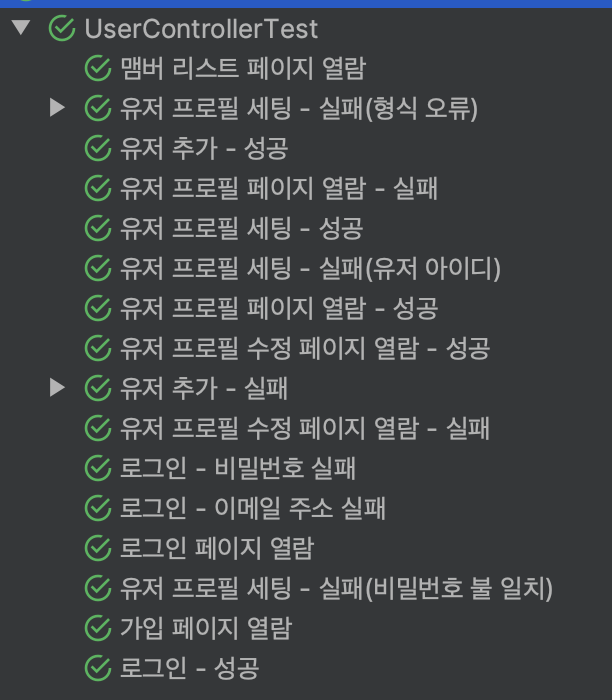The image size is (612, 700).
Task: Select test 유저 프로필 페이지 열람 - 성공
Action: (279, 308)
